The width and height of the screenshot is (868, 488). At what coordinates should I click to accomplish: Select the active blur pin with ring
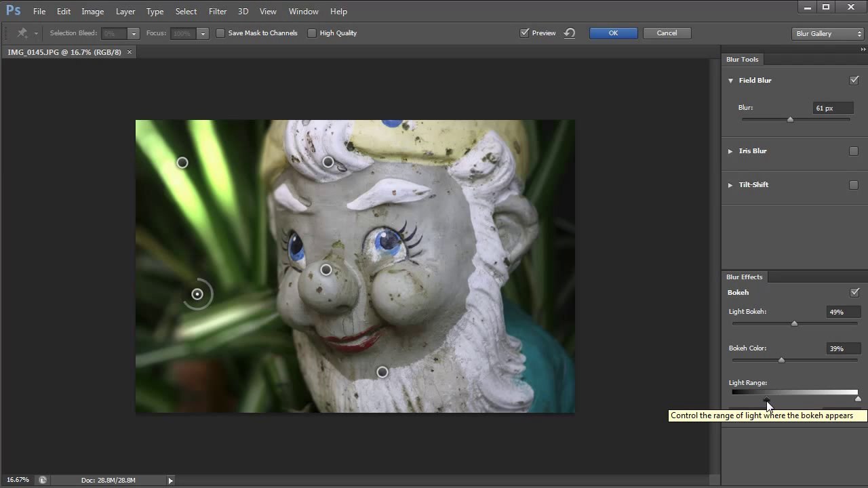[197, 294]
